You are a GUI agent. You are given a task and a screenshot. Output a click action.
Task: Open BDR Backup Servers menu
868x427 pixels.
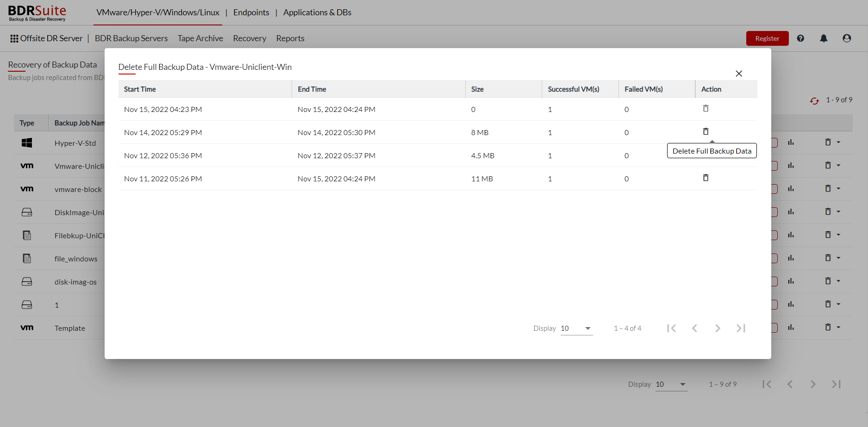131,38
